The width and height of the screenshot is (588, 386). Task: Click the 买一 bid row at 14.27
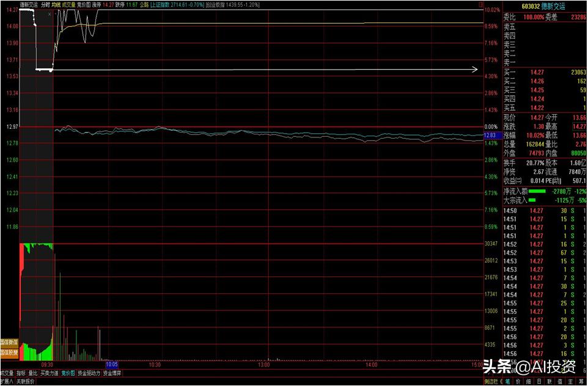click(545, 72)
